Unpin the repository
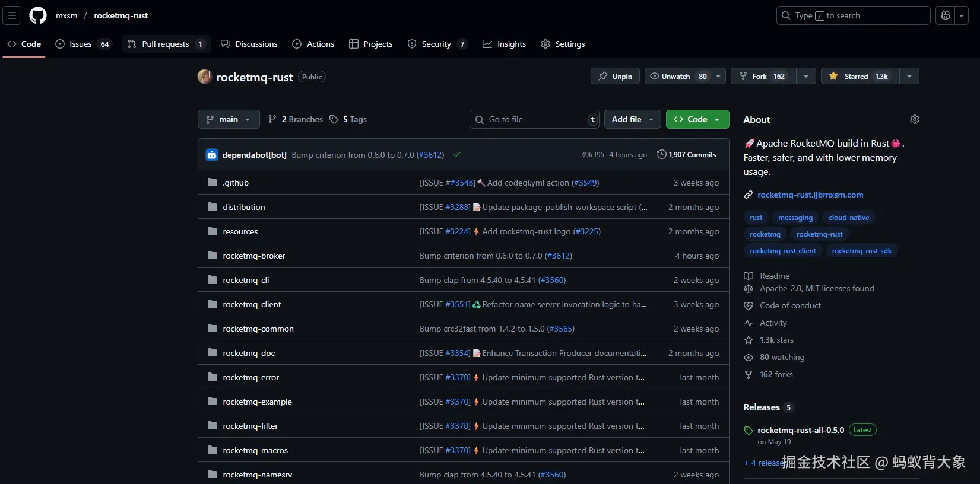Viewport: 980px width, 484px height. coord(615,76)
